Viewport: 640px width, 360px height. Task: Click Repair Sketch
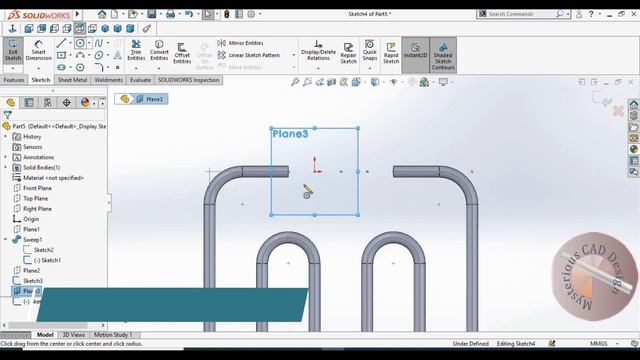click(x=349, y=53)
